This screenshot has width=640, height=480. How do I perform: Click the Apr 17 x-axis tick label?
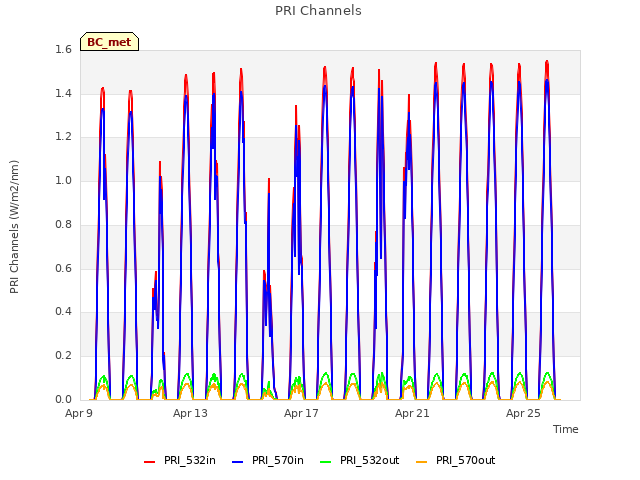[301, 413]
